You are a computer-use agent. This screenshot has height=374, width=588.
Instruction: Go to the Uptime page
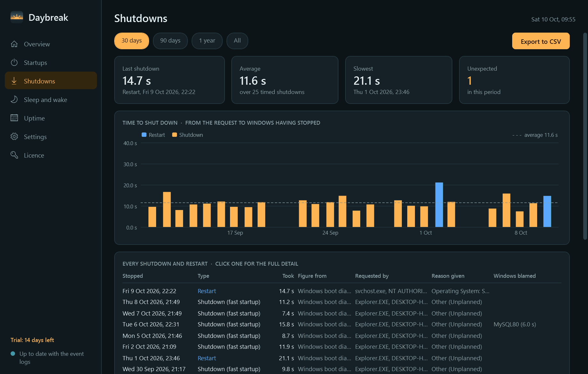[x=51, y=118]
